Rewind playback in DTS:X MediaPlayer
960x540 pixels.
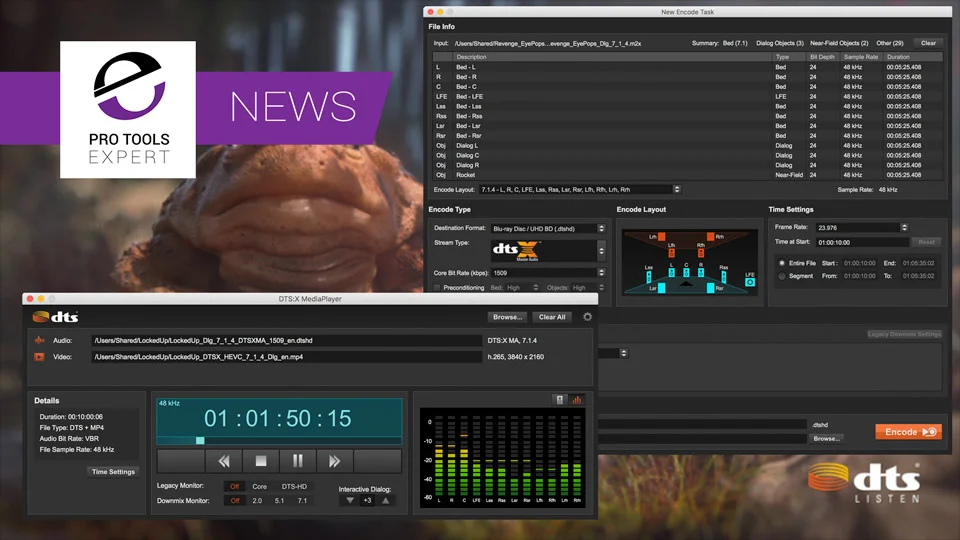(x=223, y=461)
